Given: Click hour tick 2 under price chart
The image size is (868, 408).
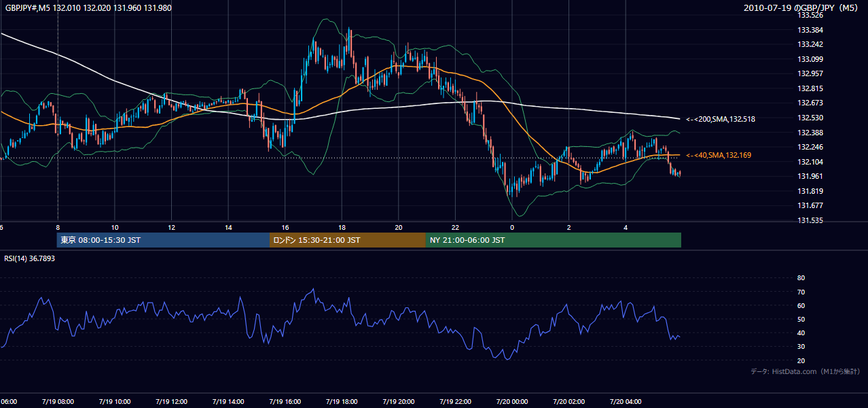Looking at the screenshot, I should (x=569, y=227).
